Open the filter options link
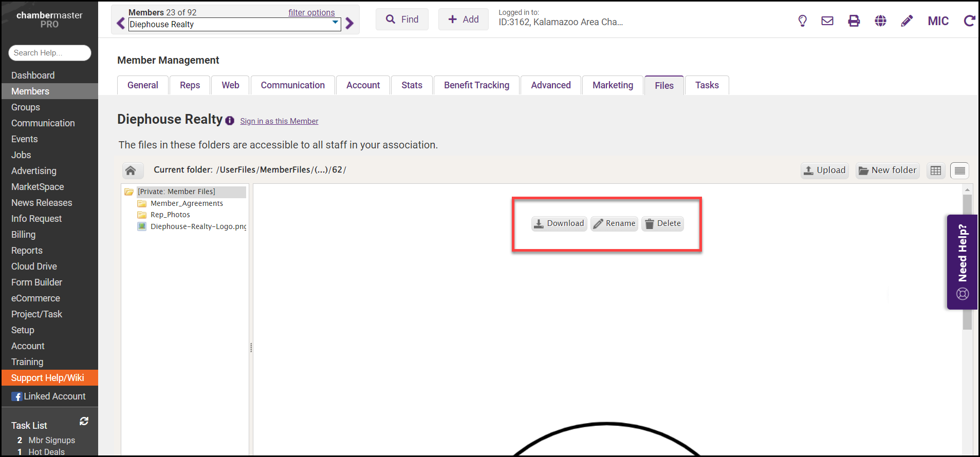This screenshot has height=457, width=980. 311,12
